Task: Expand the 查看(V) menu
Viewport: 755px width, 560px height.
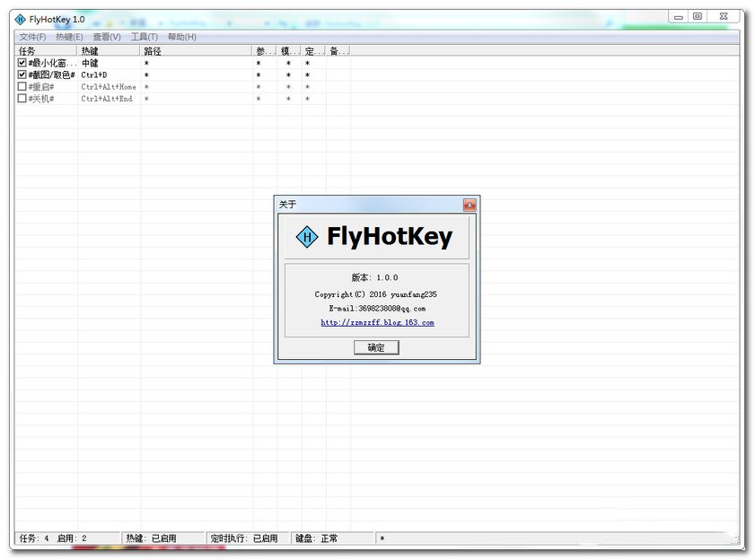Action: click(107, 37)
